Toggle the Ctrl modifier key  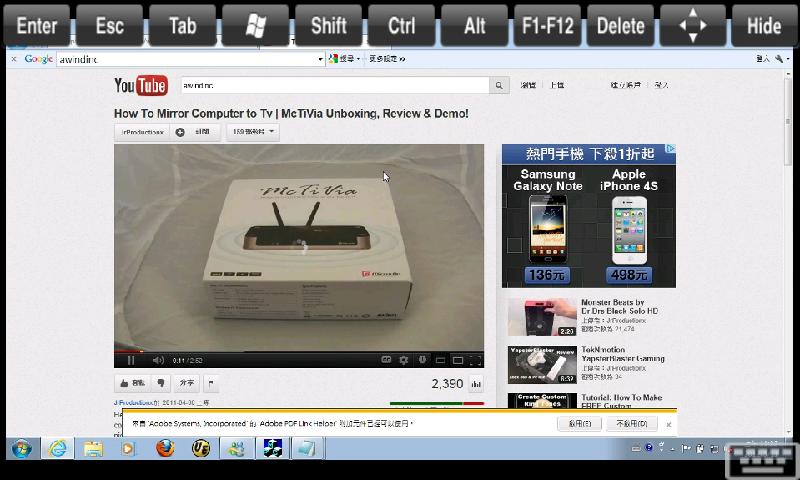tap(402, 25)
